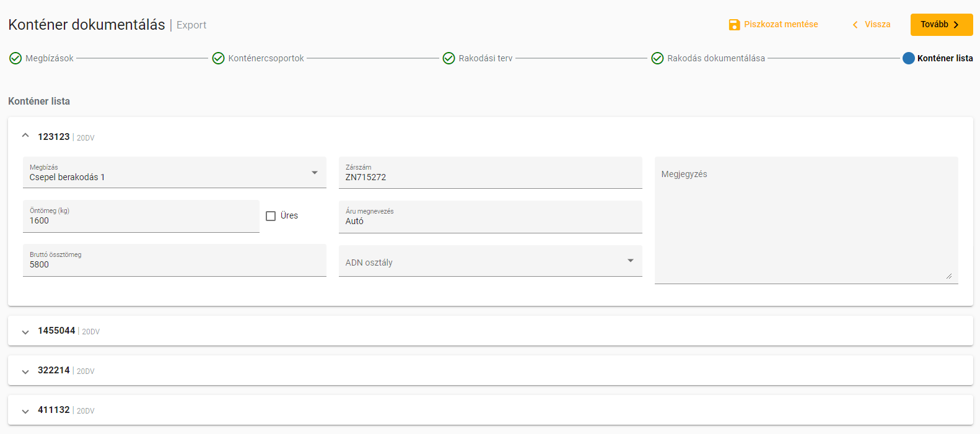Click the green checkmark beside Megbízások
Screen dimensions: 980x434
pyautogui.click(x=15, y=58)
